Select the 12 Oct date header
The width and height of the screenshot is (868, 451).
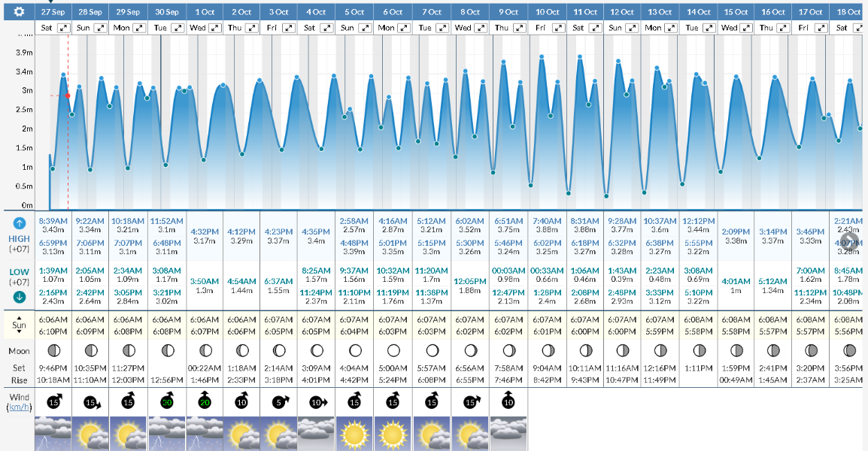tap(621, 12)
